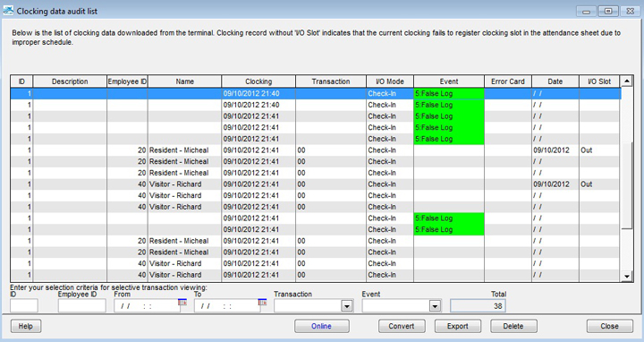Click the app icon in the title bar
The height and width of the screenshot is (342, 644).
click(x=8, y=11)
